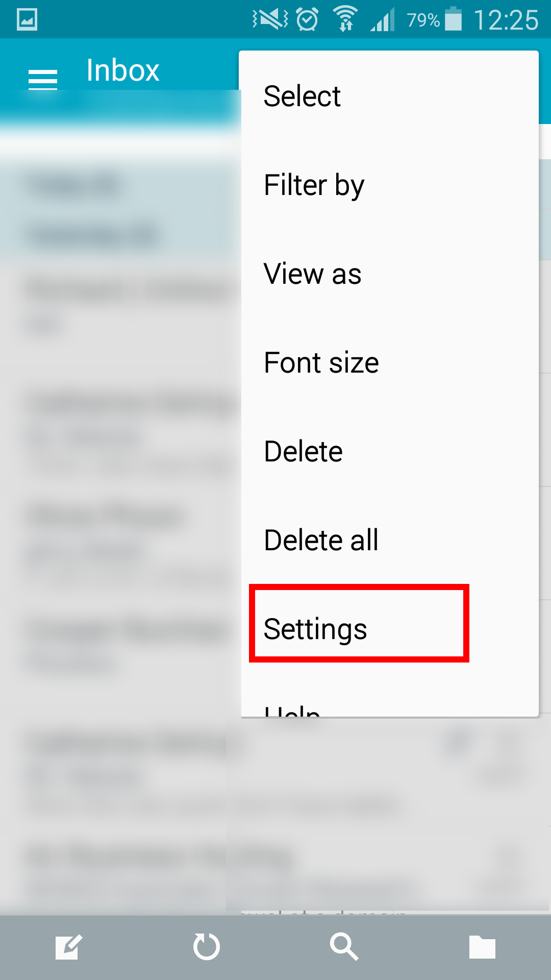
Task: Tap the signal strength indicator
Action: (x=383, y=20)
